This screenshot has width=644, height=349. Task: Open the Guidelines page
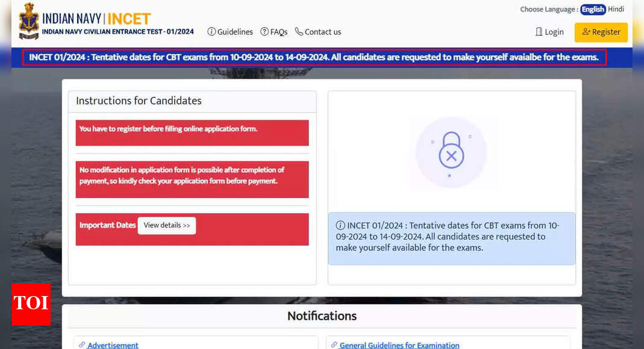(x=230, y=32)
